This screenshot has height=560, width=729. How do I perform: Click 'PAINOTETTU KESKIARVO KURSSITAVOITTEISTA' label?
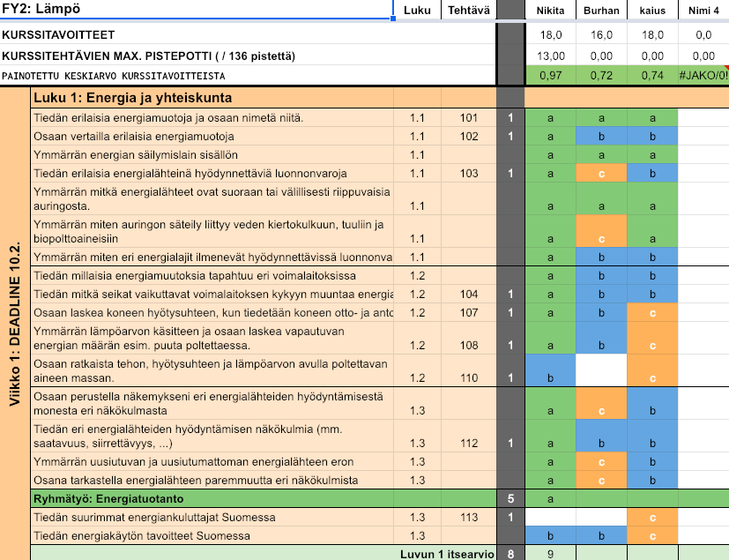(x=114, y=76)
